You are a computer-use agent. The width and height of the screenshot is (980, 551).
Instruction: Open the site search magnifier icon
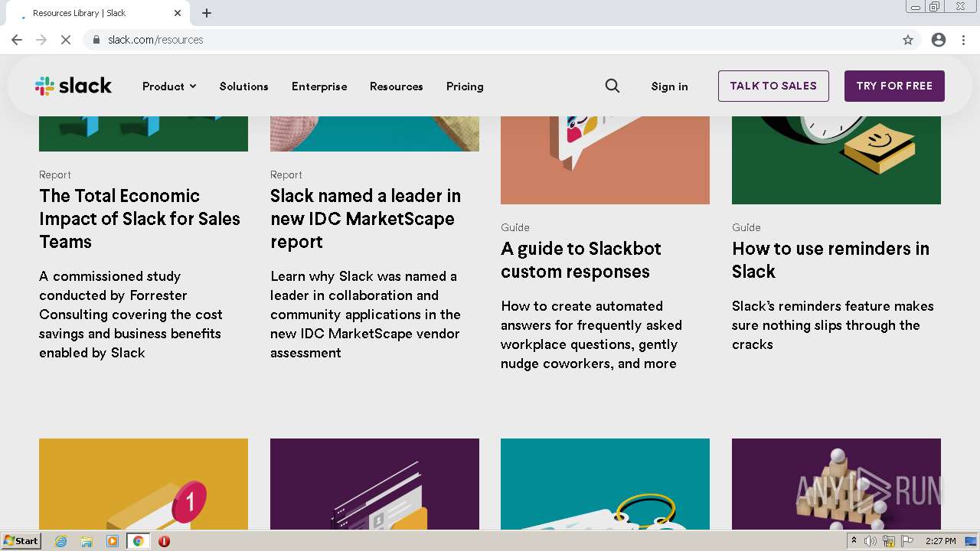click(x=612, y=86)
